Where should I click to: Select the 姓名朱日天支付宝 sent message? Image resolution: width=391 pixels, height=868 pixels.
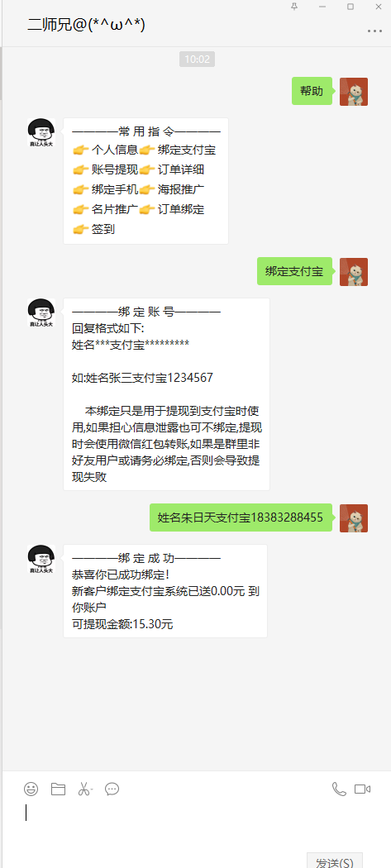click(241, 517)
